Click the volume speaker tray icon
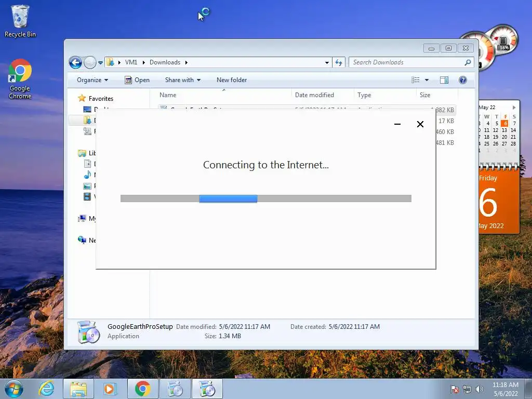Viewport: 532px width, 399px height. [480, 389]
